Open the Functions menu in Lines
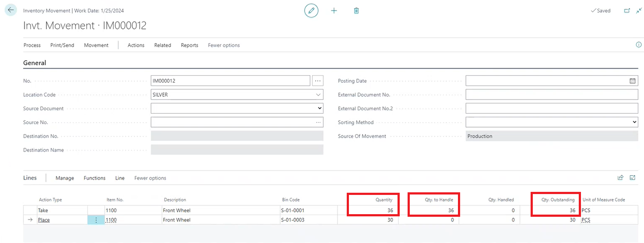The image size is (644, 243). (x=95, y=178)
